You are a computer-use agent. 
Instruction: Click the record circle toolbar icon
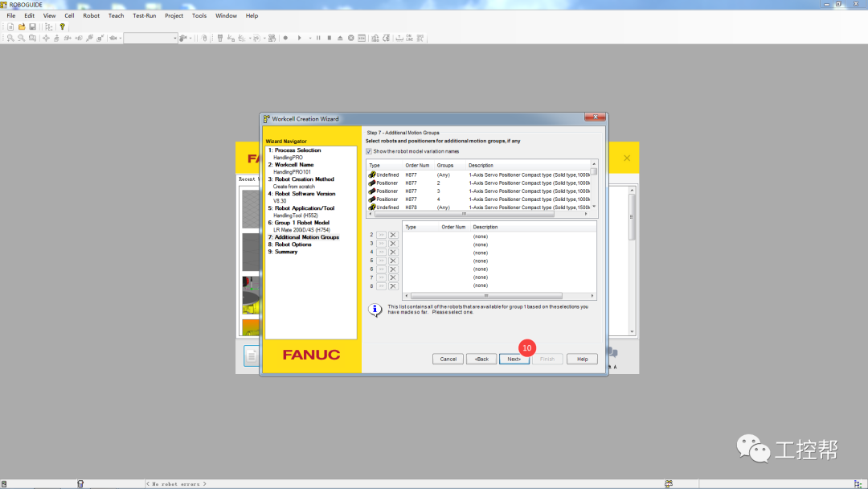coord(285,39)
